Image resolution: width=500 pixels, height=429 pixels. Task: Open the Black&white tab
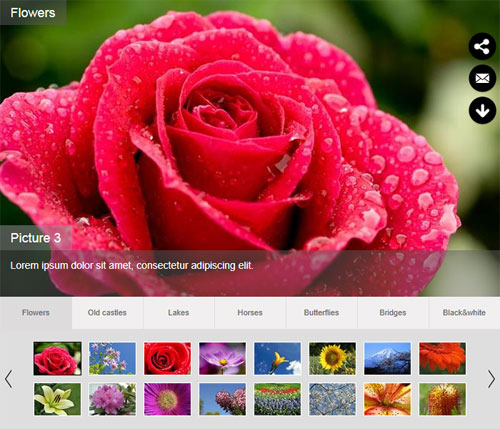coord(464,313)
